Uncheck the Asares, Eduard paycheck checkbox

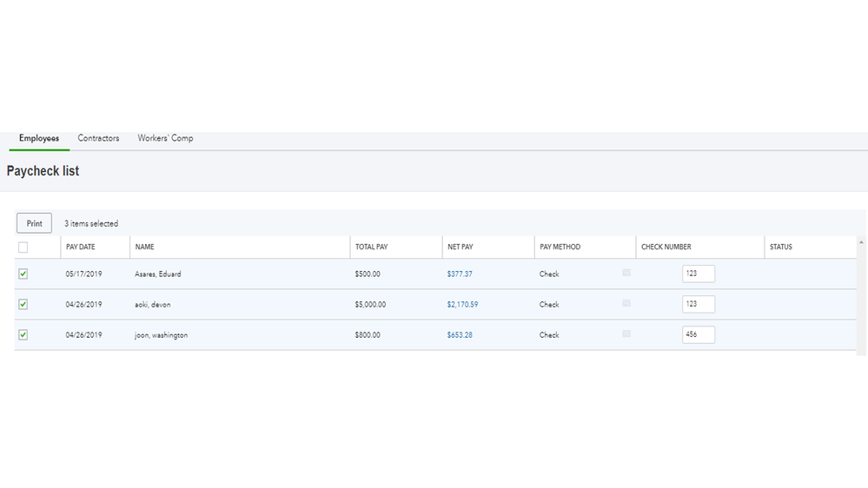pos(23,274)
